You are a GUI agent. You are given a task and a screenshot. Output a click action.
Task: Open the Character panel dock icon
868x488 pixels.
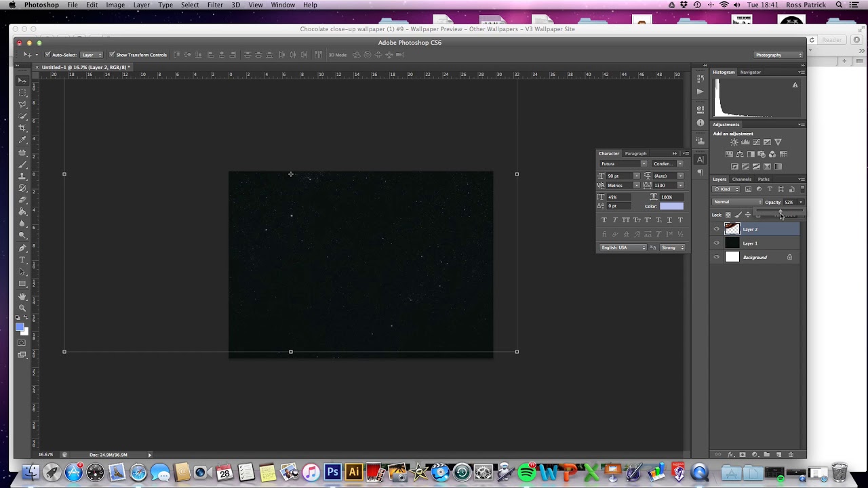(x=701, y=160)
